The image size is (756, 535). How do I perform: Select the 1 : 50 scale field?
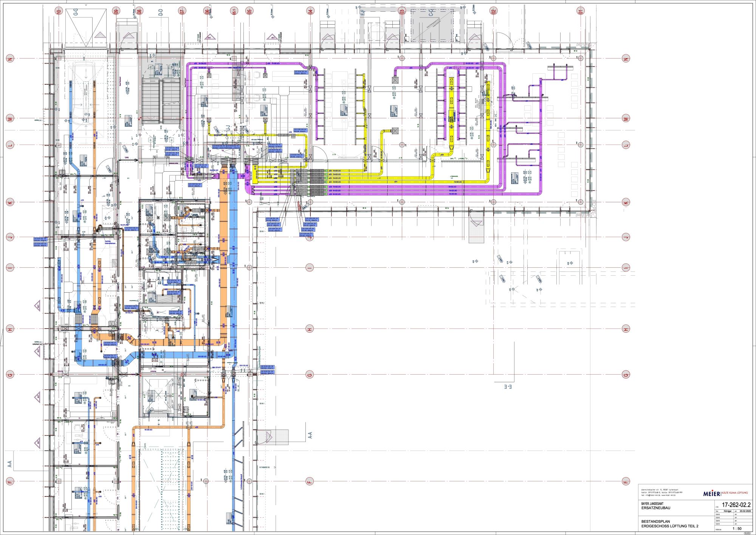click(x=737, y=529)
